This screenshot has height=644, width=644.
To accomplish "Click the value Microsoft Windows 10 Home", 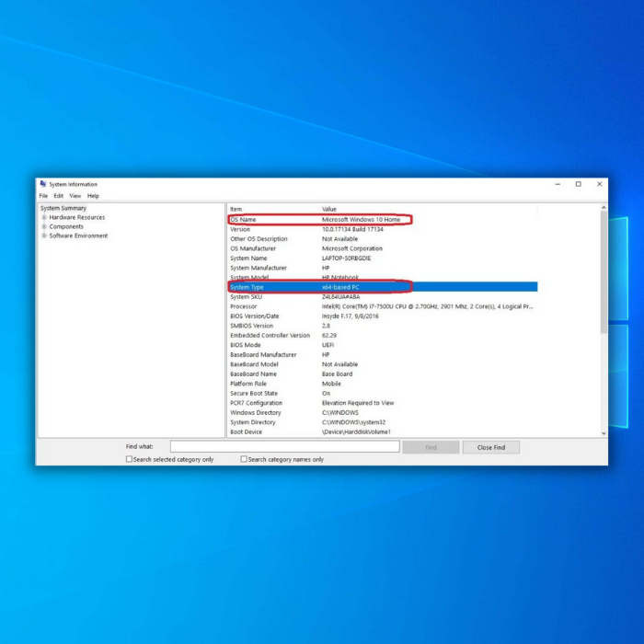I will (361, 219).
